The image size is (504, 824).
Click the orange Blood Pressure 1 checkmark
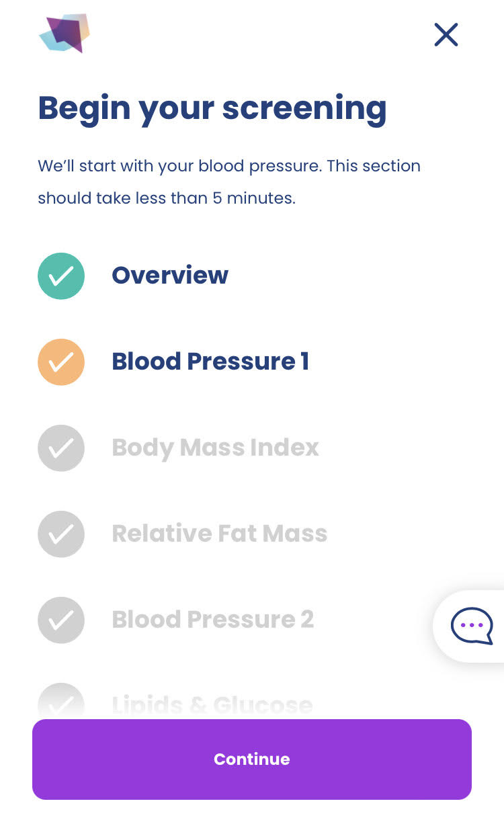[61, 362]
